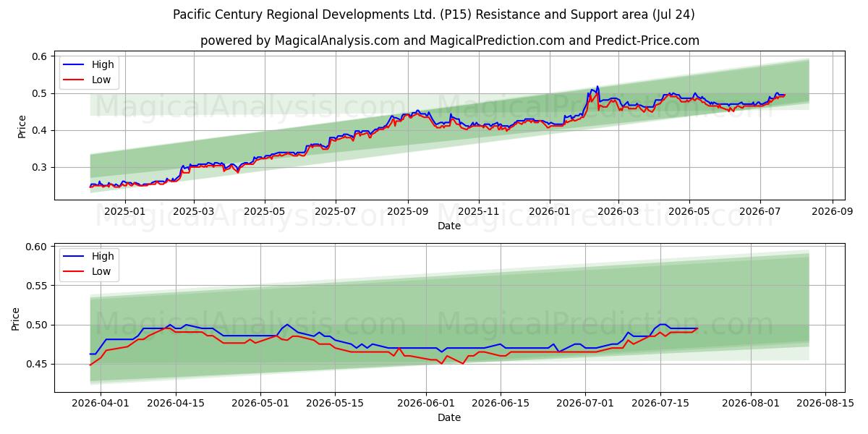This screenshot has height=434, width=868.
Task: Click the 2025-11 date tick label
Action: point(478,211)
